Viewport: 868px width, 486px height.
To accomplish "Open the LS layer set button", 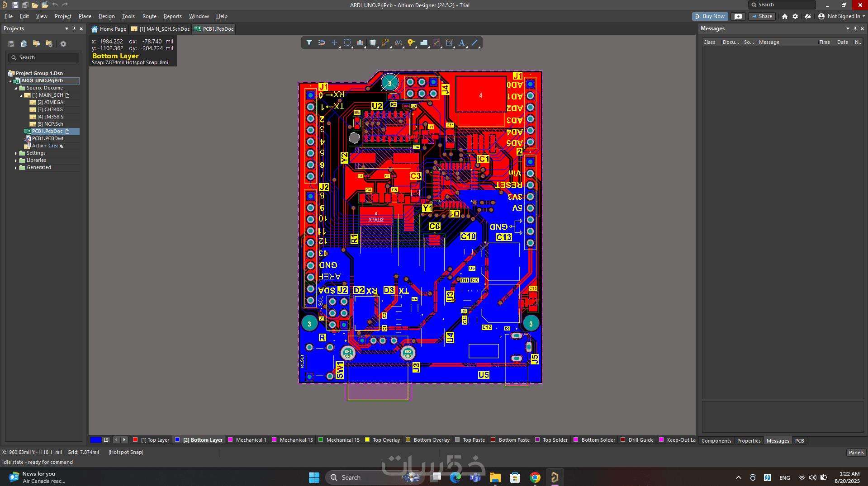I will (x=106, y=440).
